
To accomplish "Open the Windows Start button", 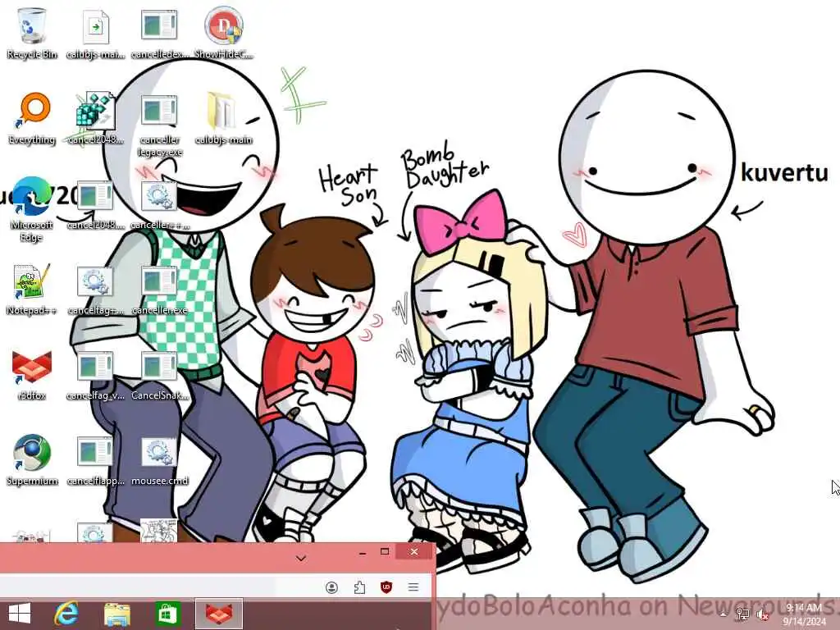I will click(x=20, y=614).
